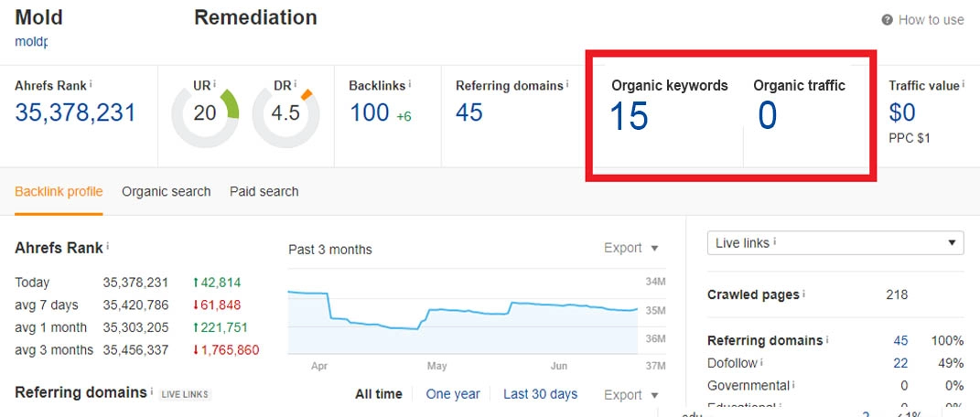Viewport: 980px width, 417px height.
Task: Click info icon next to Ahrefs Rank header
Action: coord(92,84)
